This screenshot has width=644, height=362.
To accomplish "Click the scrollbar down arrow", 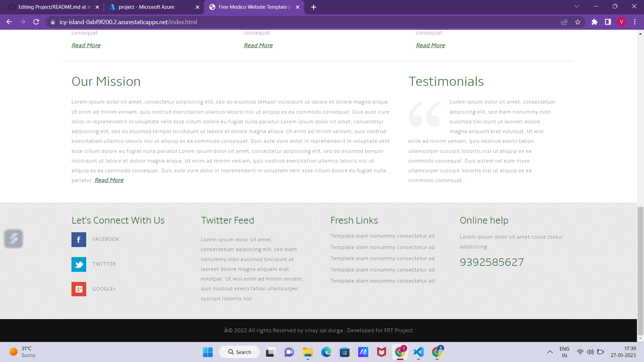I will tap(641, 339).
